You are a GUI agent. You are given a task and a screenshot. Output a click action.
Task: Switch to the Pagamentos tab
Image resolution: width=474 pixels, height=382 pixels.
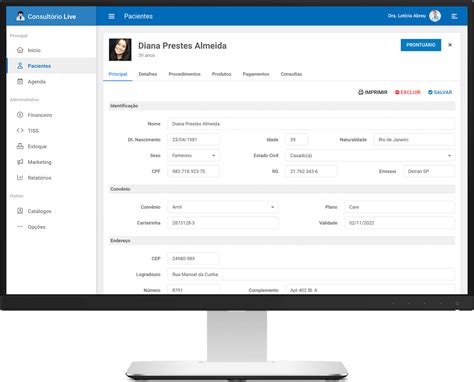256,74
